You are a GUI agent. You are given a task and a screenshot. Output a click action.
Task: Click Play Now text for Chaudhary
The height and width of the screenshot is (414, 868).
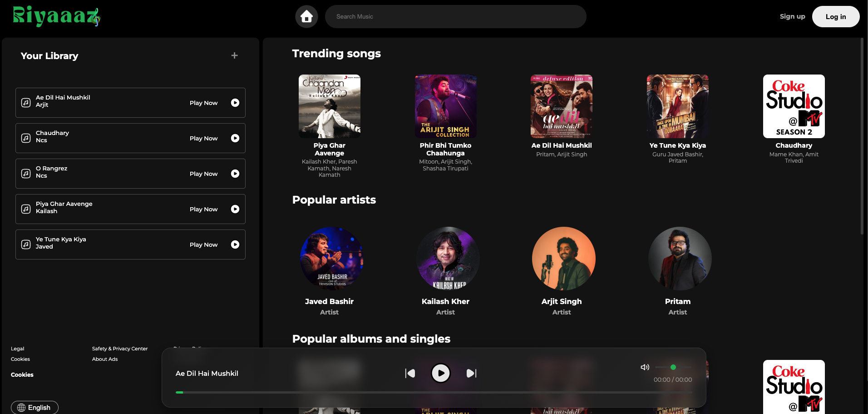pos(203,138)
